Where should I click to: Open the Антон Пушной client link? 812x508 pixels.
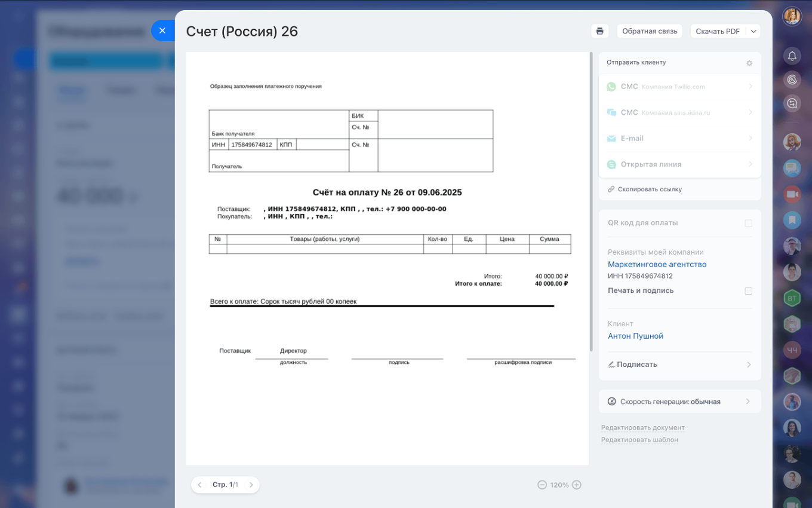click(635, 336)
